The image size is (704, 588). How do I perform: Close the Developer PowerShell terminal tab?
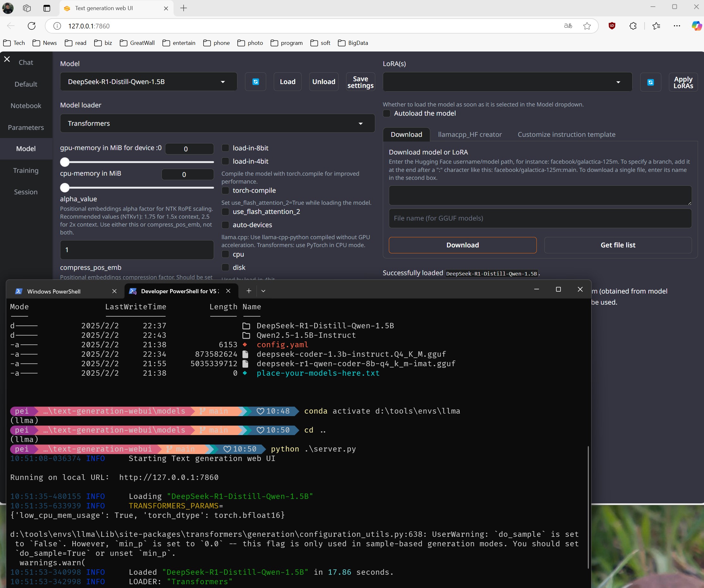(x=228, y=291)
